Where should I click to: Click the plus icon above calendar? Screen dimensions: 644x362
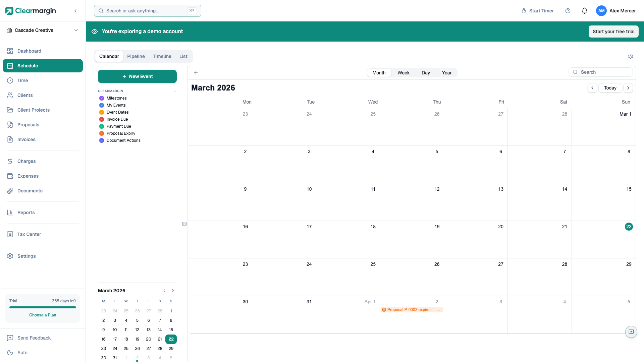click(196, 73)
